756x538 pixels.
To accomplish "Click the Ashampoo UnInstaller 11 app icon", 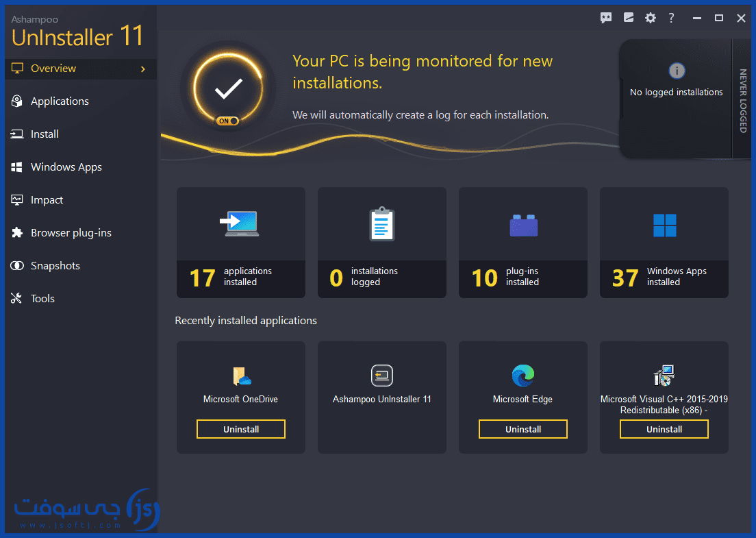I will coord(382,376).
